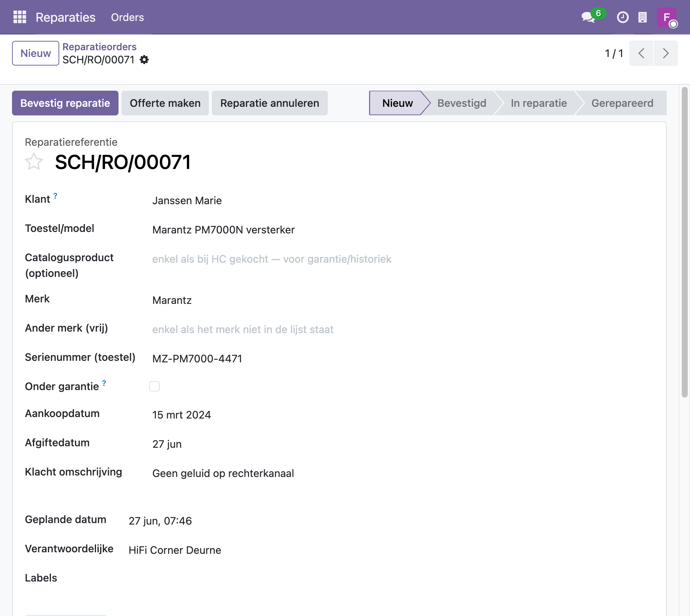
Task: Click the Reparatie annuleren button
Action: [x=270, y=103]
